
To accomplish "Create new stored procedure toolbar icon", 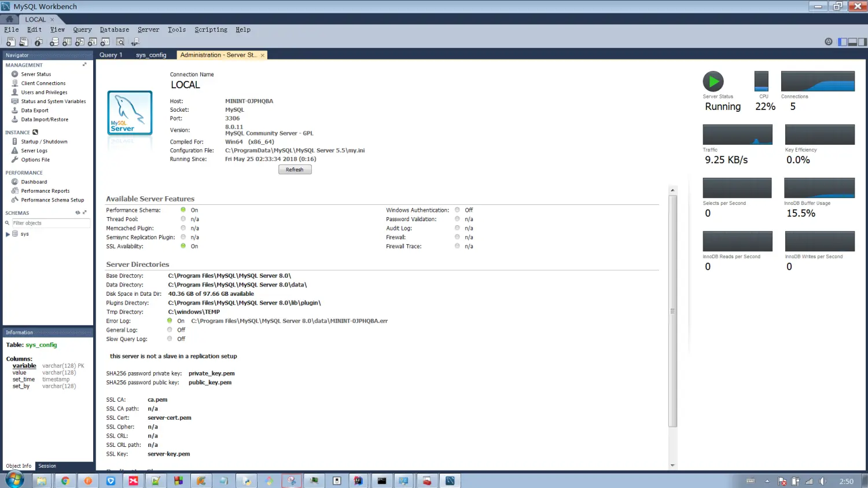I will [x=93, y=42].
